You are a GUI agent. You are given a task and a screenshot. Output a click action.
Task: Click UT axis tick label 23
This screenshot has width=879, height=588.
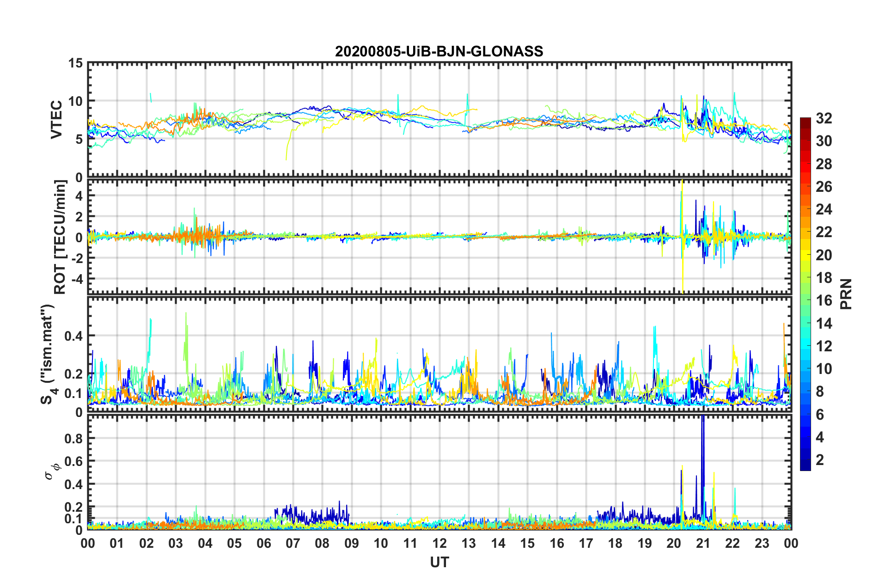pyautogui.click(x=762, y=544)
